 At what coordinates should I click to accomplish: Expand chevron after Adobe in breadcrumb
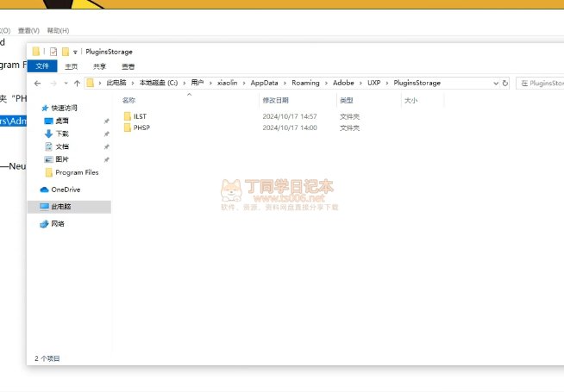point(360,83)
